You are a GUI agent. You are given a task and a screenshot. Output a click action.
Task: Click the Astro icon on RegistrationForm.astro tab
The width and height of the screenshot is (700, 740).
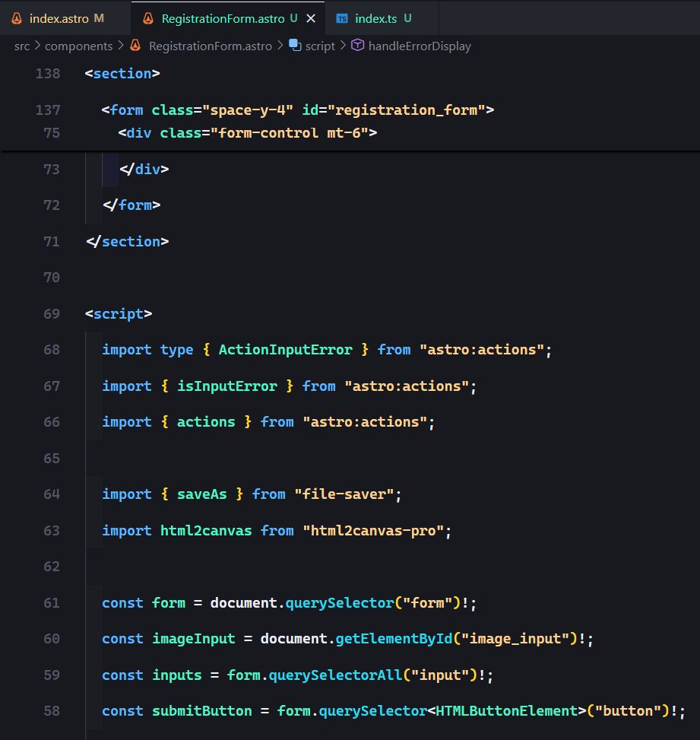[x=148, y=18]
